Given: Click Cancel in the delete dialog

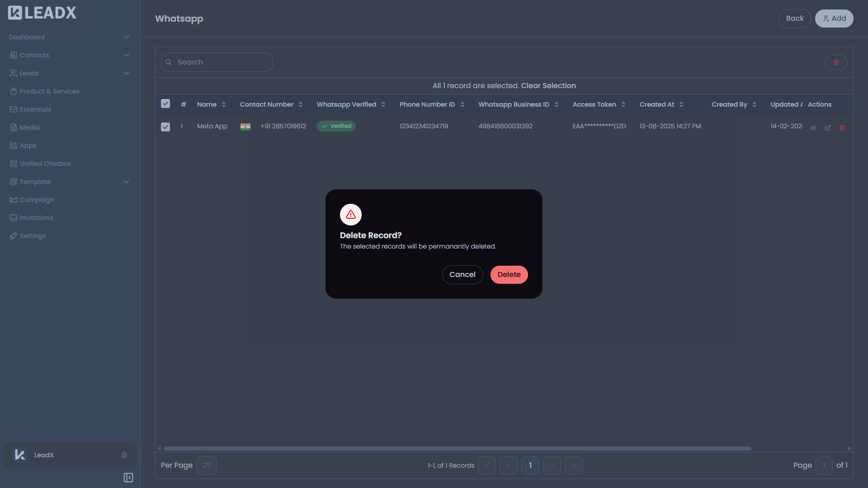Looking at the screenshot, I should coord(462,275).
